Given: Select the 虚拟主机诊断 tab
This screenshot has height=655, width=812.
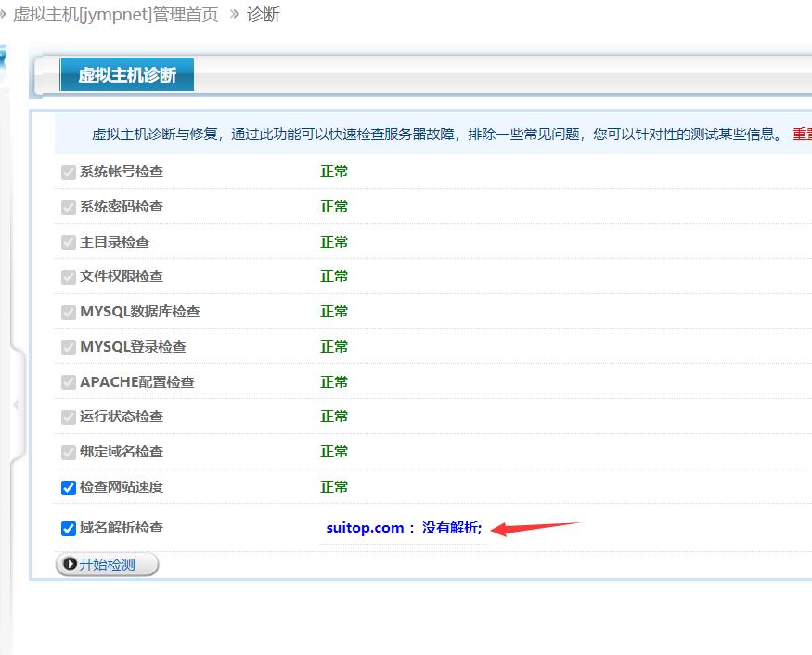Looking at the screenshot, I should [x=126, y=74].
